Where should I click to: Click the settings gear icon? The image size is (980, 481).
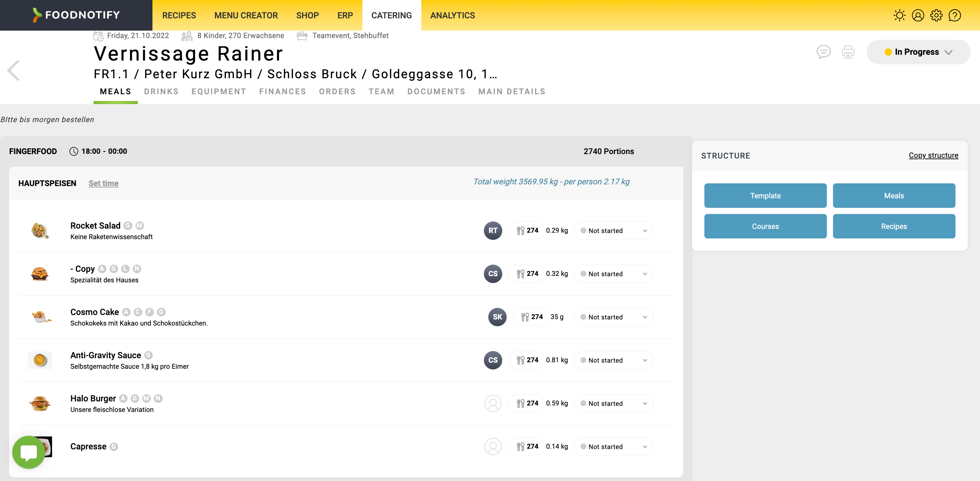(936, 15)
